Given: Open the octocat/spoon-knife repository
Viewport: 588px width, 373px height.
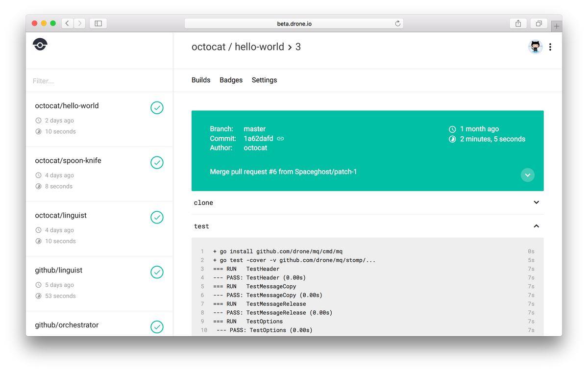Looking at the screenshot, I should coord(99,174).
